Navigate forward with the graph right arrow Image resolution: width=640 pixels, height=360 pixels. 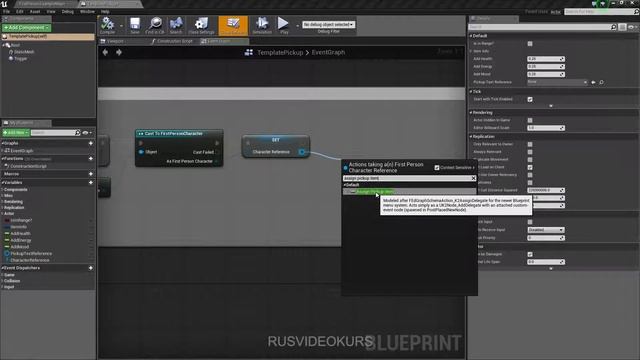point(119,52)
